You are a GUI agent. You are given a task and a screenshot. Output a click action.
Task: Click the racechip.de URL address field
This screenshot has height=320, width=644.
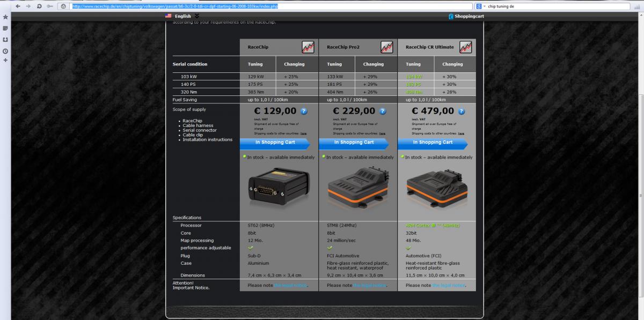[x=271, y=6]
